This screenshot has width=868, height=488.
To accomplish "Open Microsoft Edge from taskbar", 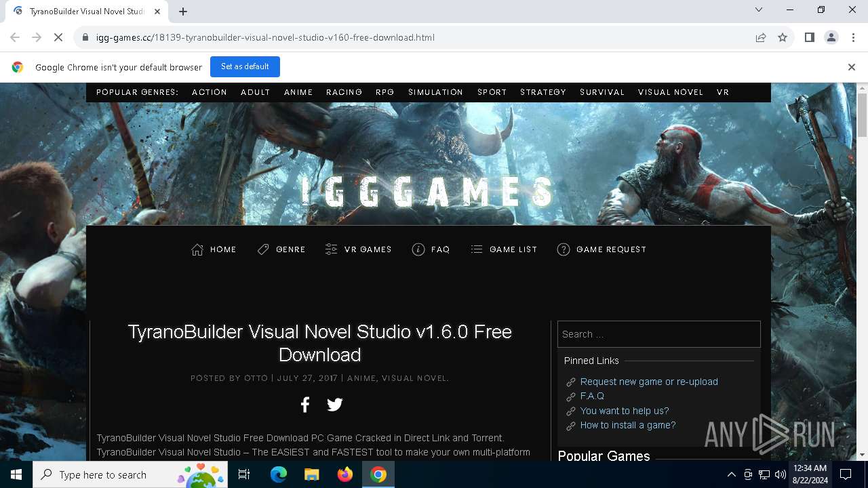I will tap(279, 474).
